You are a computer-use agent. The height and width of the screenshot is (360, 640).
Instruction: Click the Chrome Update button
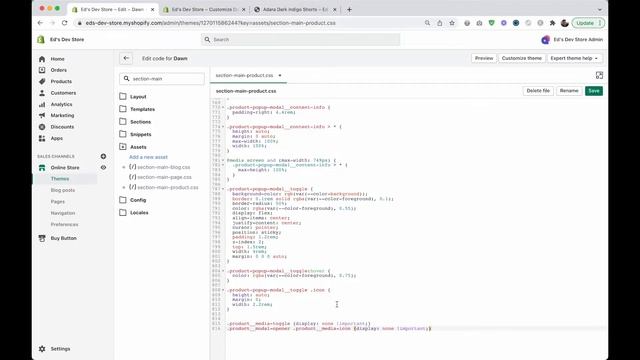pos(588,23)
